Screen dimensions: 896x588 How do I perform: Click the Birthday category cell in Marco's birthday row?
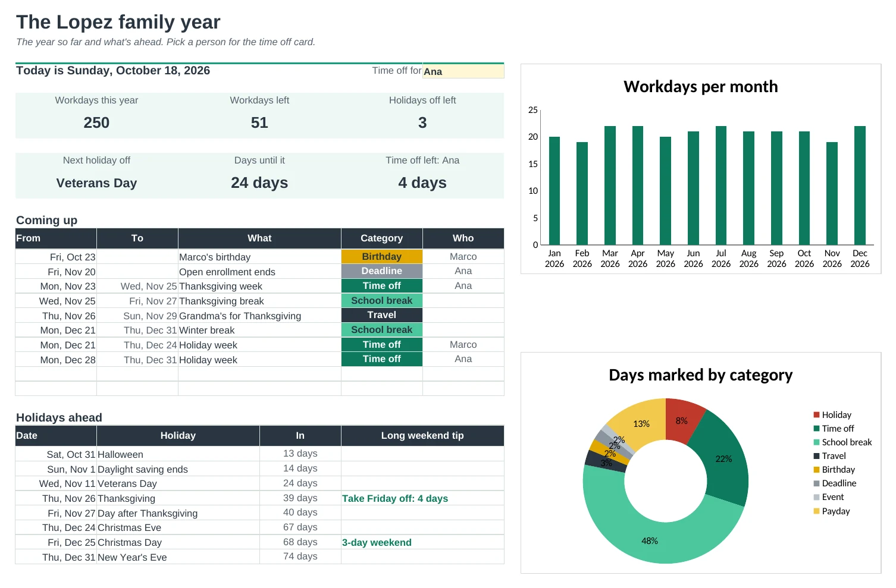pyautogui.click(x=382, y=257)
